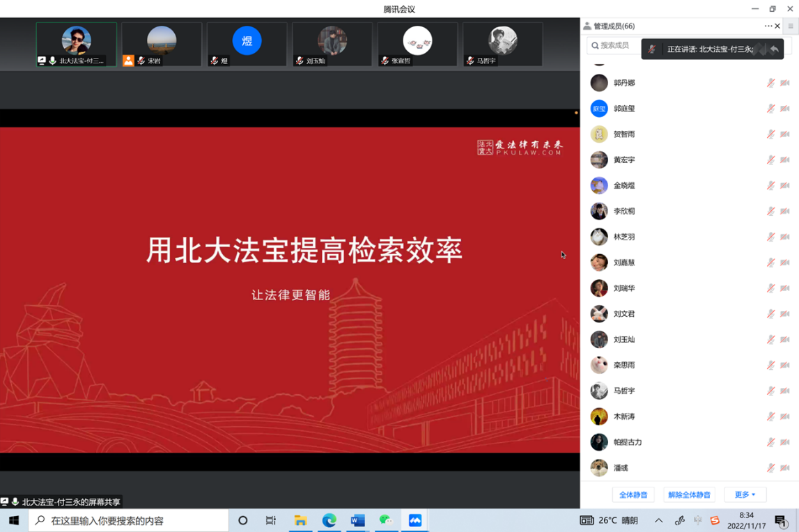This screenshot has width=799, height=532.
Task: Click the Tencent Meeting taskbar icon
Action: coord(414,520)
